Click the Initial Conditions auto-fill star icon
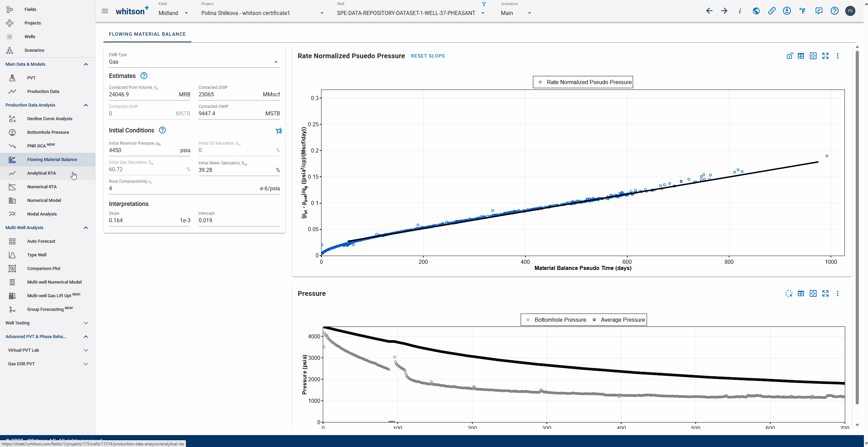 (x=279, y=131)
